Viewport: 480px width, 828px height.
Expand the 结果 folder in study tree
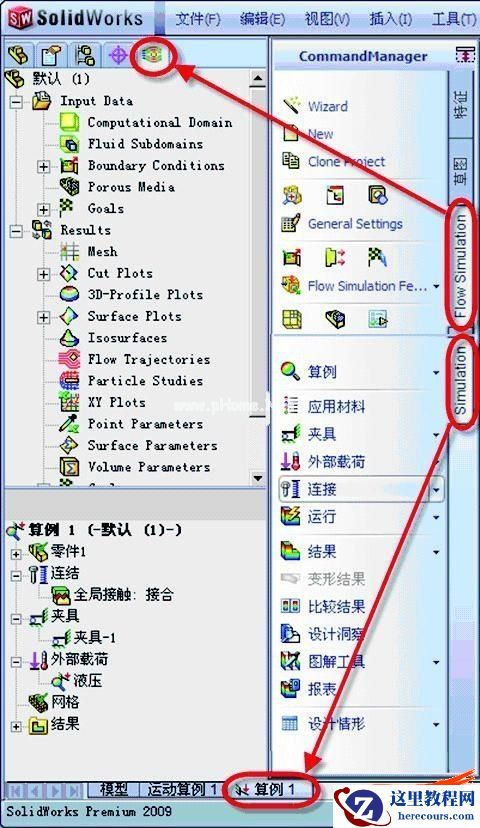[x=16, y=727]
